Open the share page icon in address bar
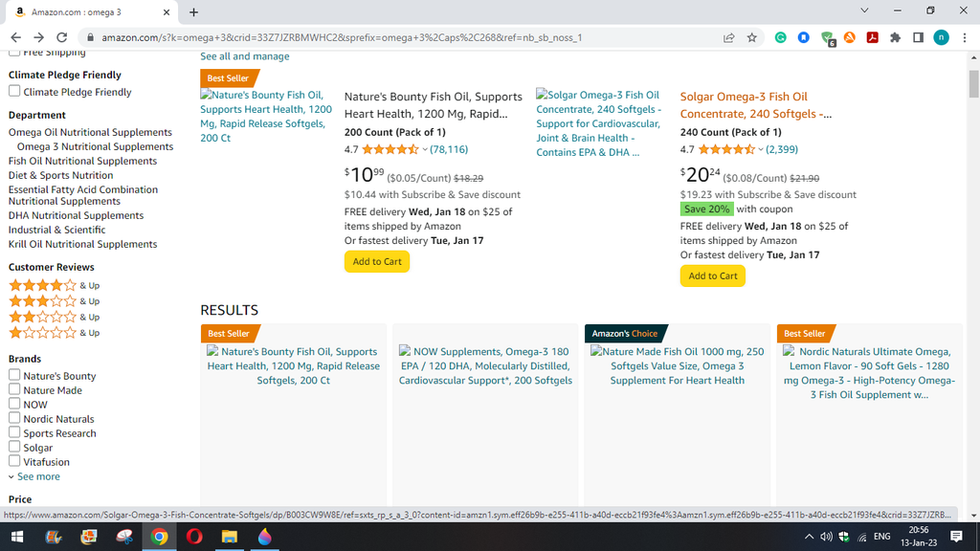This screenshot has width=980, height=551. pos(728,37)
